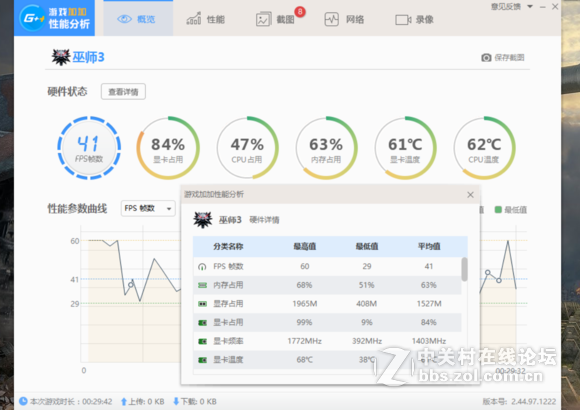This screenshot has width=580, height=410.
Task: Click the eye icon on the 概览 tab
Action: pos(124,19)
